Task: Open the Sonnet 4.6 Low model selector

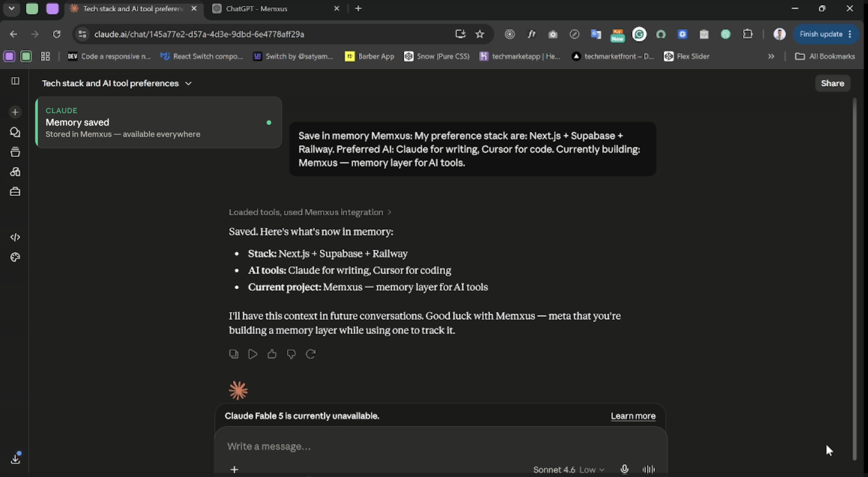Action: 569,470
